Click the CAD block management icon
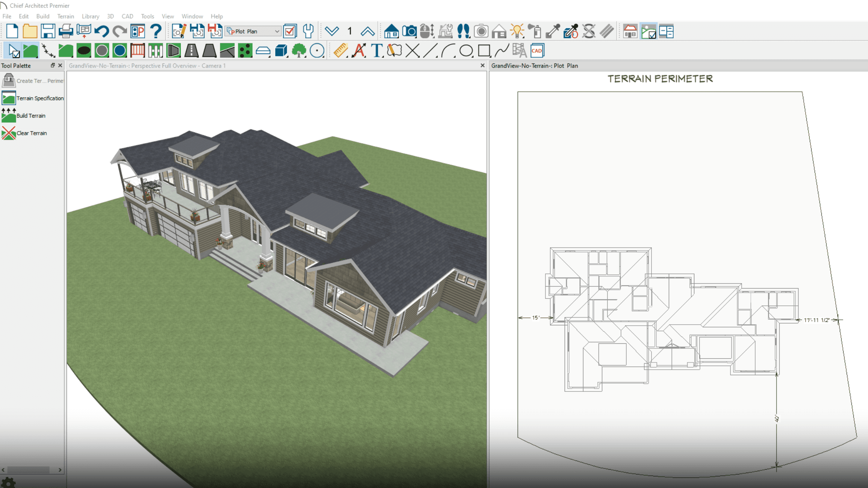The image size is (868, 488). pos(537,51)
